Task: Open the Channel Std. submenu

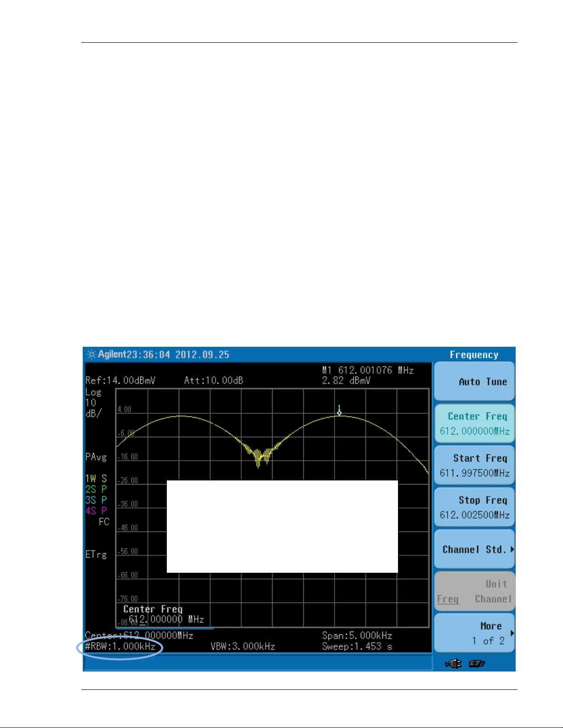Action: point(474,549)
